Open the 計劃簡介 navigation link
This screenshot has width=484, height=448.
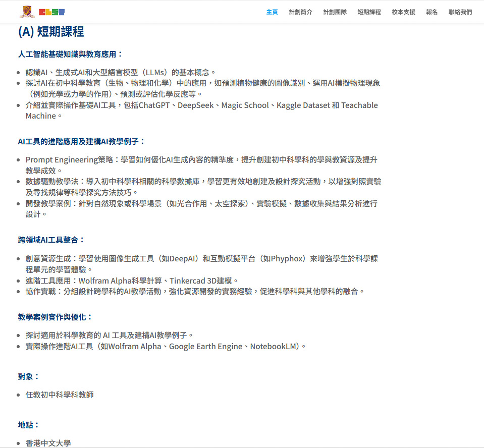coord(300,12)
